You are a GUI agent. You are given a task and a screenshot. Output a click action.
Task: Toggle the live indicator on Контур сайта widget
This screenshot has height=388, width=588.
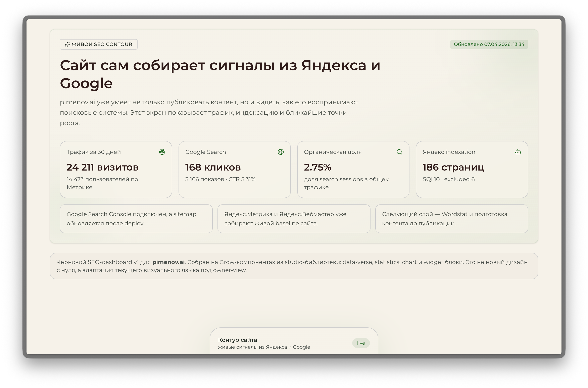click(x=361, y=343)
